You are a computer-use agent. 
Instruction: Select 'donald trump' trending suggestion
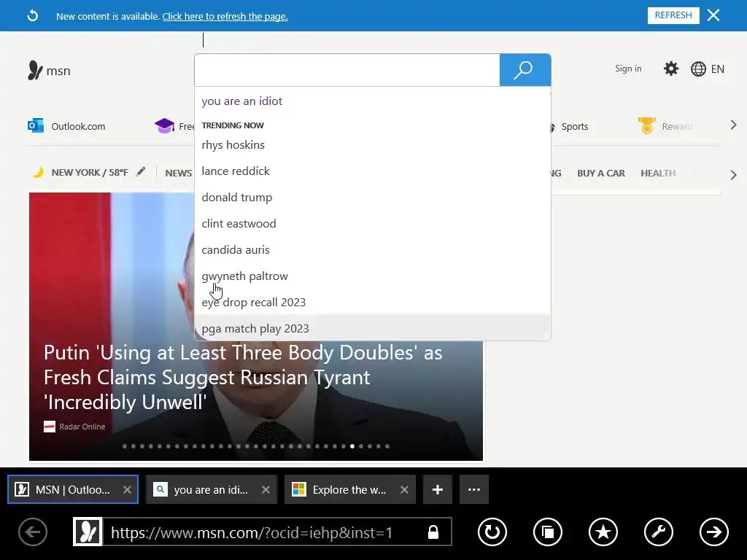(x=373, y=197)
